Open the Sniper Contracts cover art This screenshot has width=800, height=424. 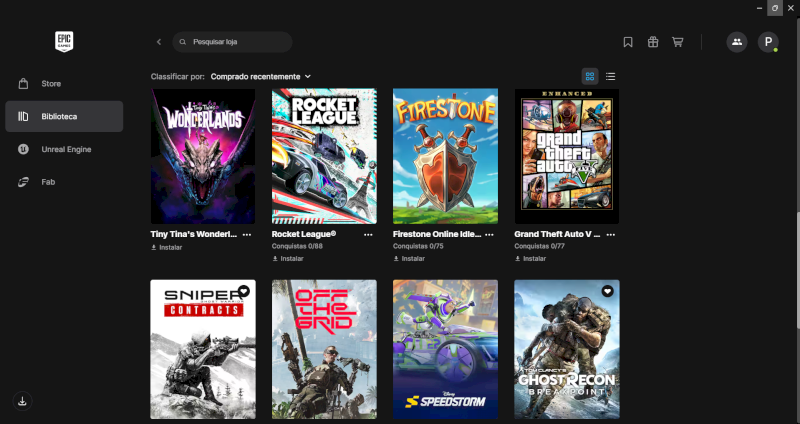tap(203, 350)
